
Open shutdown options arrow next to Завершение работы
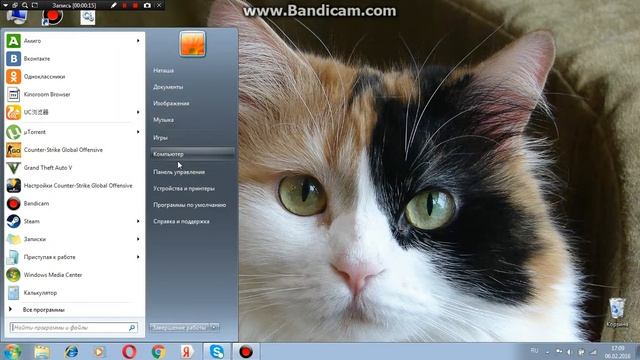214,327
